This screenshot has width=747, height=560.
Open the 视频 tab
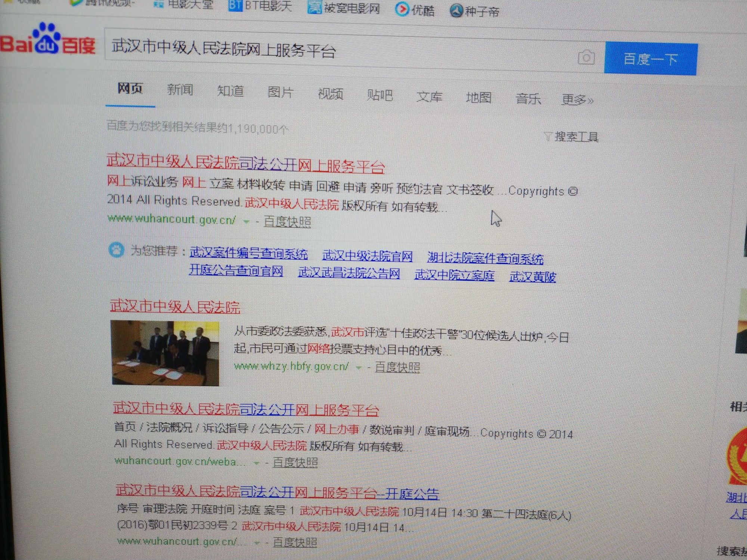pos(331,94)
